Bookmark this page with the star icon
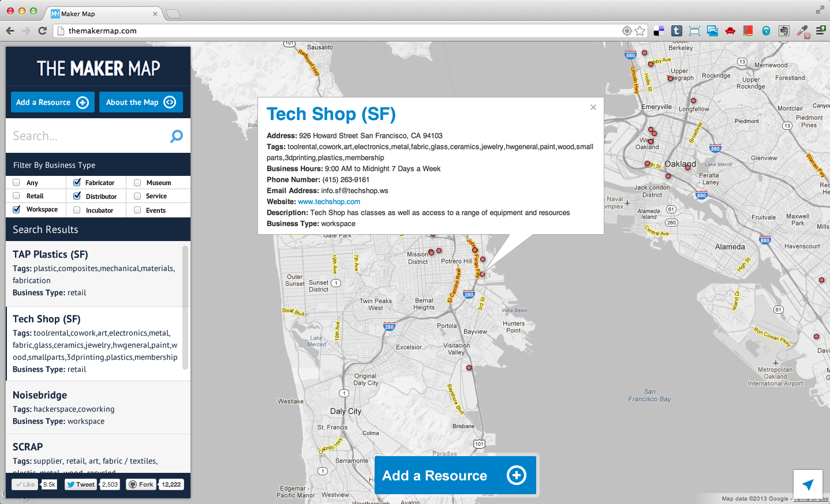The image size is (830, 504). [x=640, y=31]
